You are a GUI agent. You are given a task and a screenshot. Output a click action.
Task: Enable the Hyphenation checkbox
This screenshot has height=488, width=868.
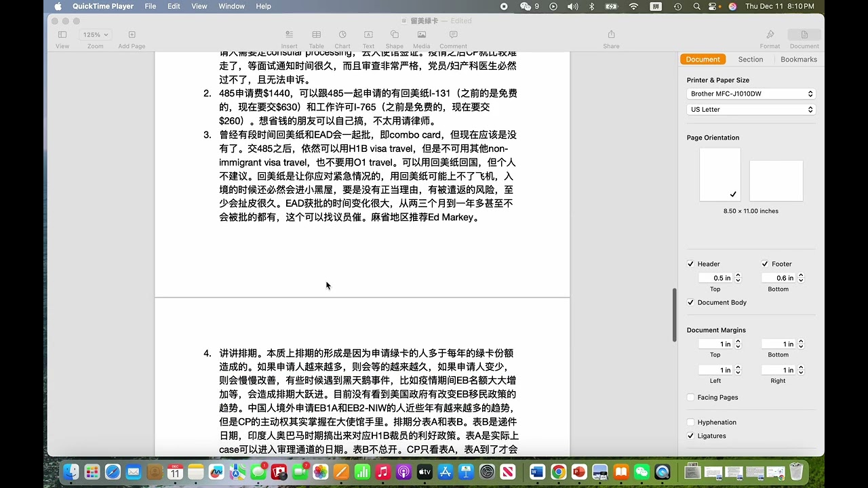[690, 422]
